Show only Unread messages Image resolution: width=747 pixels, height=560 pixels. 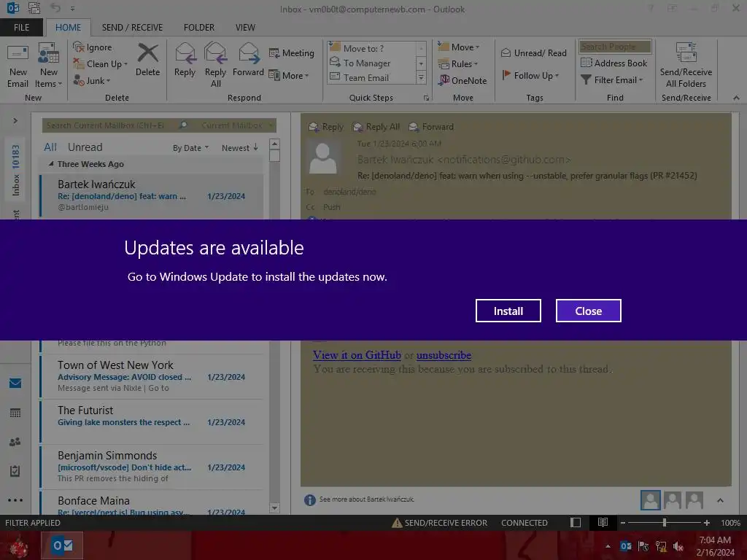[x=85, y=147]
